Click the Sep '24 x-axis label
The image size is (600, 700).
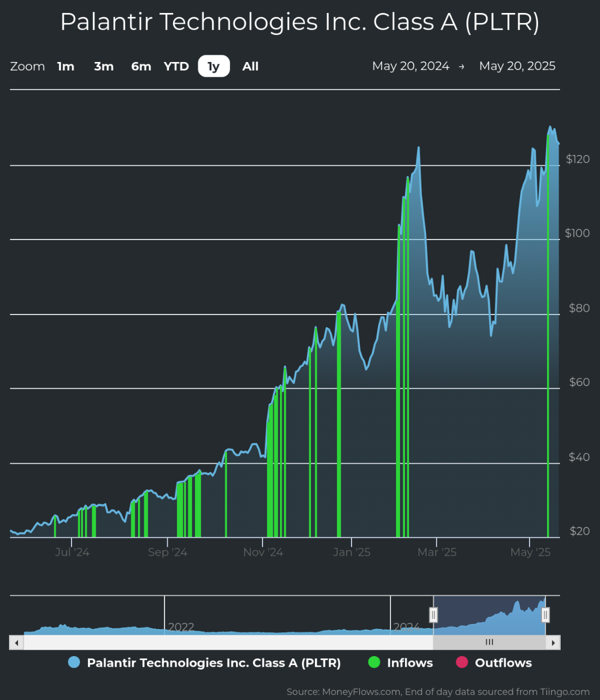(167, 552)
